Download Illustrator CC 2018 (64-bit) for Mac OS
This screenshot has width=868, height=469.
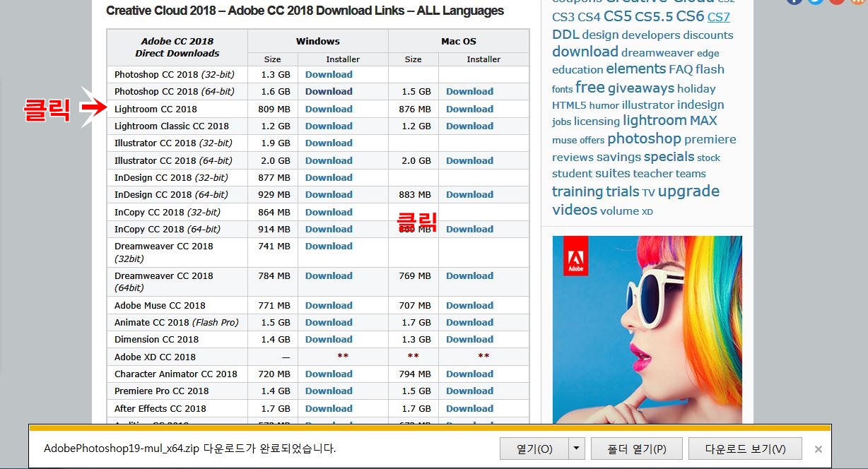pyautogui.click(x=469, y=160)
